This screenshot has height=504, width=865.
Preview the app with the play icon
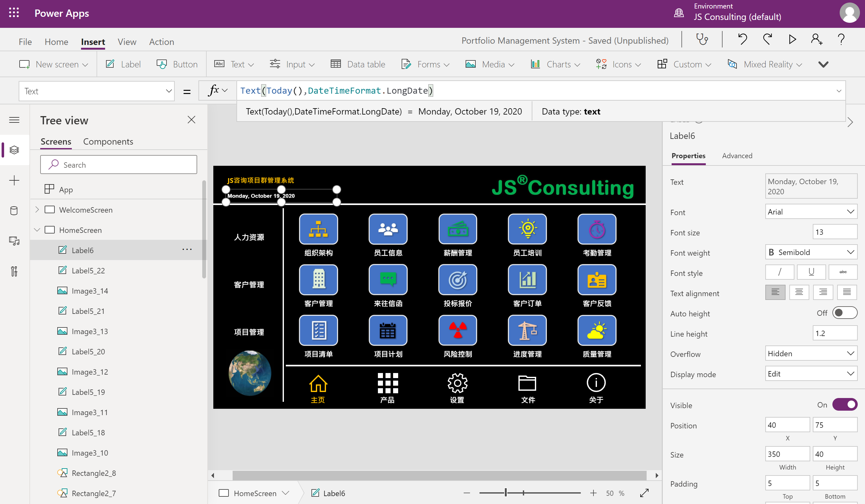pos(792,39)
